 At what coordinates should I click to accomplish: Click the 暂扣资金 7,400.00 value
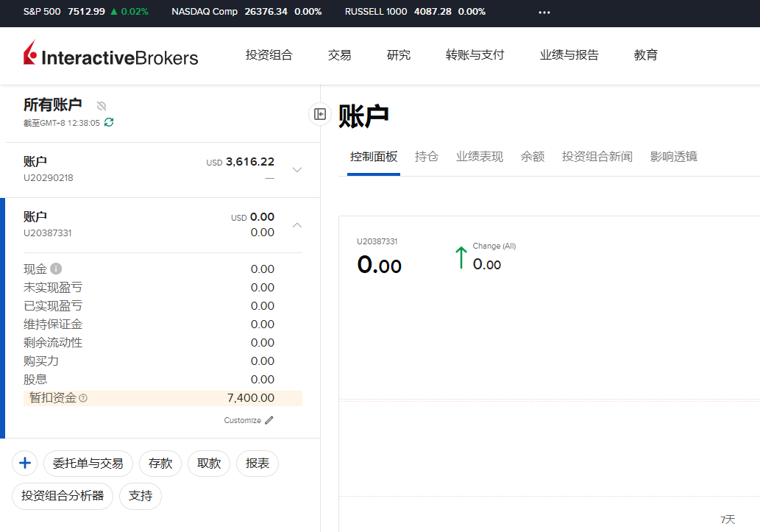(251, 397)
